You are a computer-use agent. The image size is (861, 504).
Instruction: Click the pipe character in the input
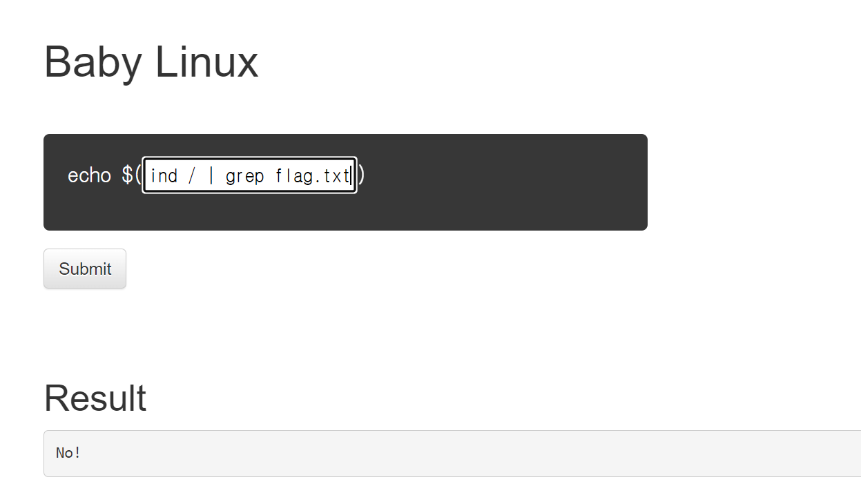pyautogui.click(x=211, y=176)
